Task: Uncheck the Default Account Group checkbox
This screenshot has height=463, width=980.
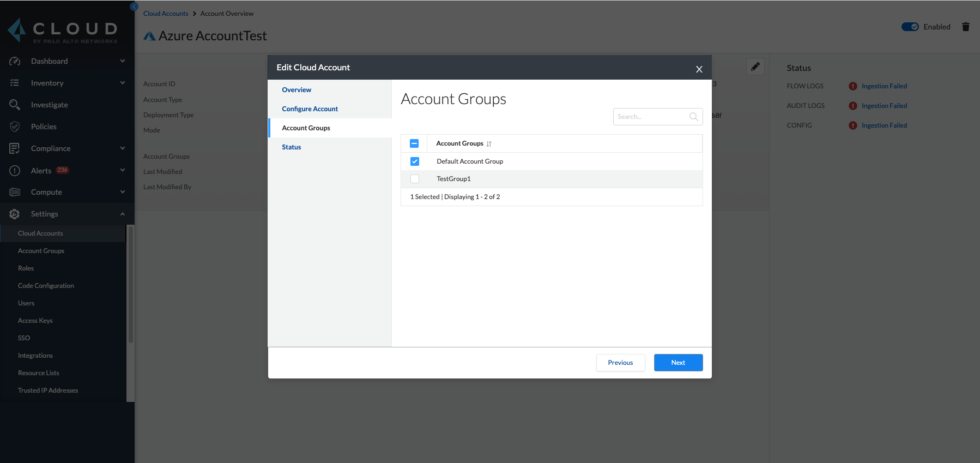Action: click(x=415, y=161)
